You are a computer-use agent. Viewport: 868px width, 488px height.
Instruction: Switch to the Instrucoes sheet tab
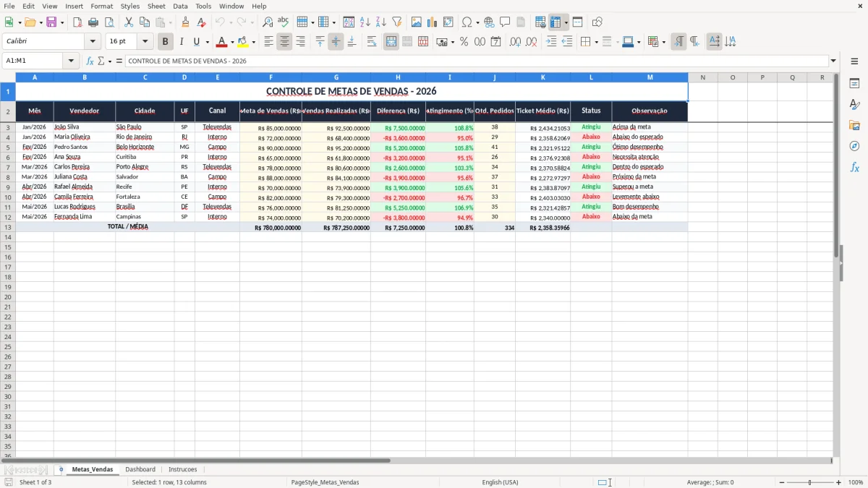click(183, 469)
